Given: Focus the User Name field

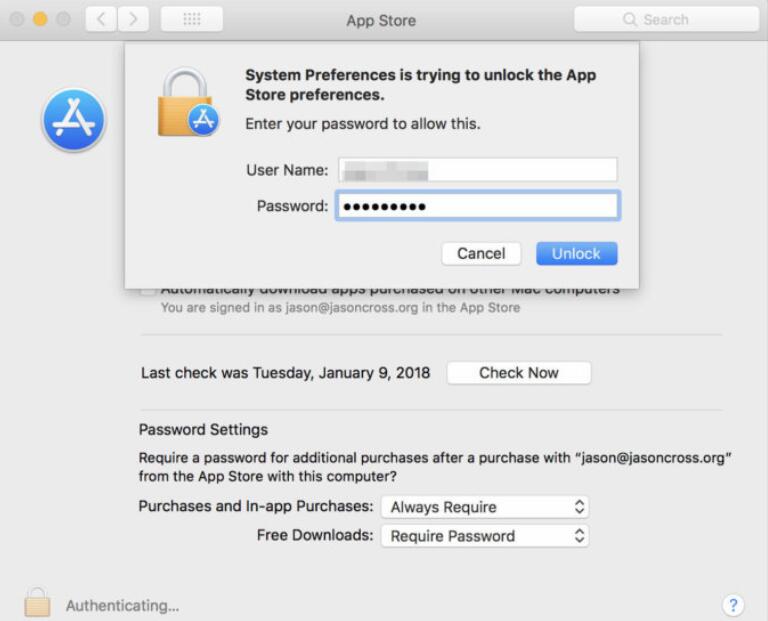Looking at the screenshot, I should coord(477,170).
